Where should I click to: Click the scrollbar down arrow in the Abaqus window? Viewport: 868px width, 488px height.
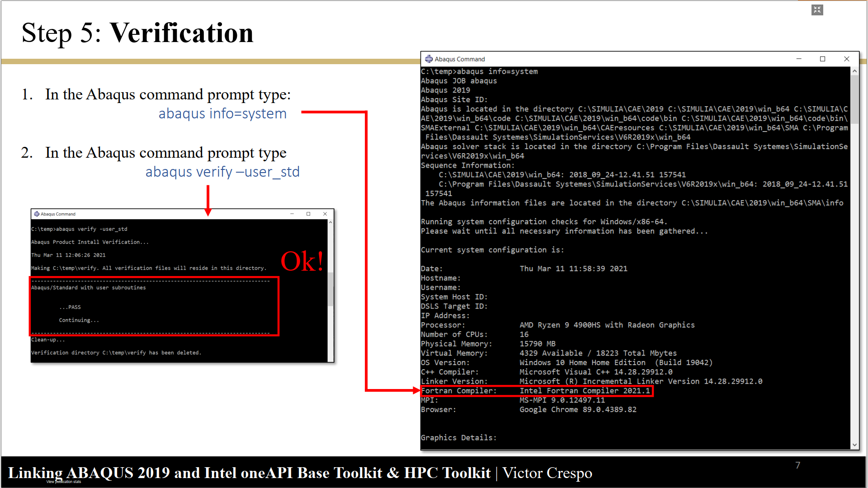coord(855,445)
